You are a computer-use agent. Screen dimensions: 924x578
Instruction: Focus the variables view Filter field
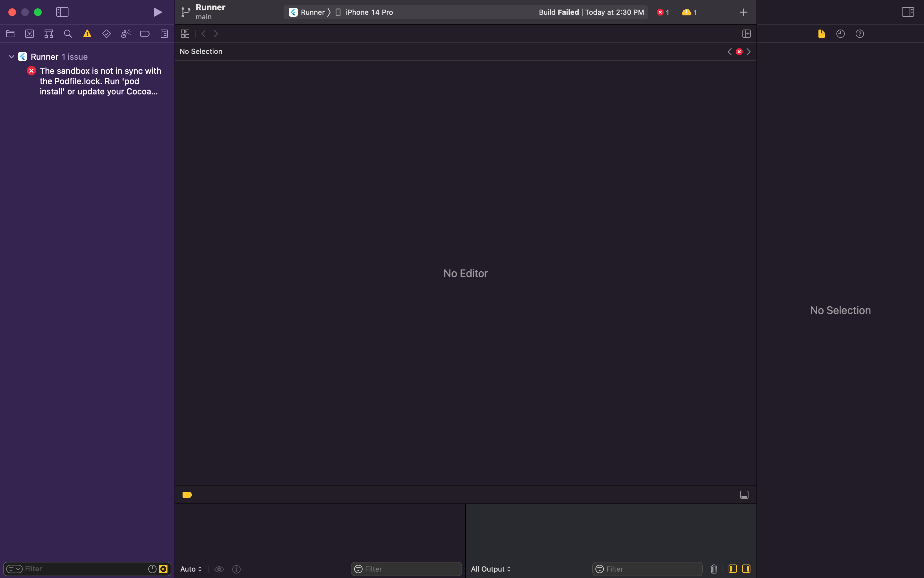tap(406, 569)
